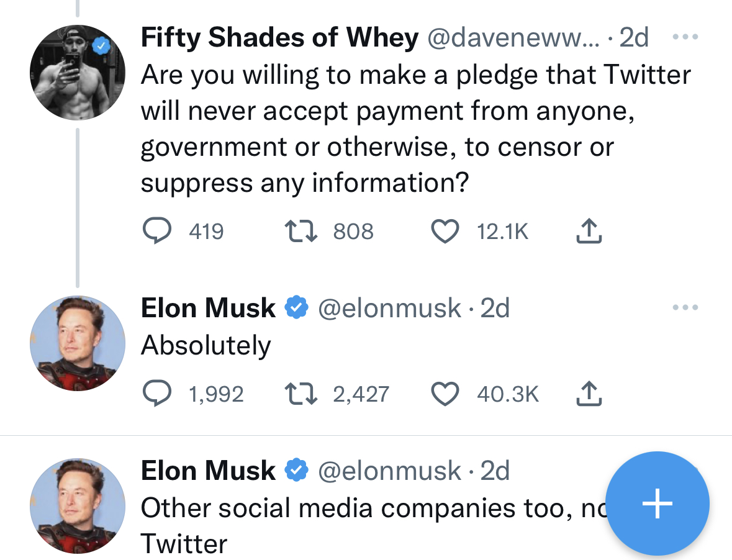The height and width of the screenshot is (560, 732).
Task: Open Elon Musk name on "Absolutely" tweet
Action: click(x=208, y=307)
